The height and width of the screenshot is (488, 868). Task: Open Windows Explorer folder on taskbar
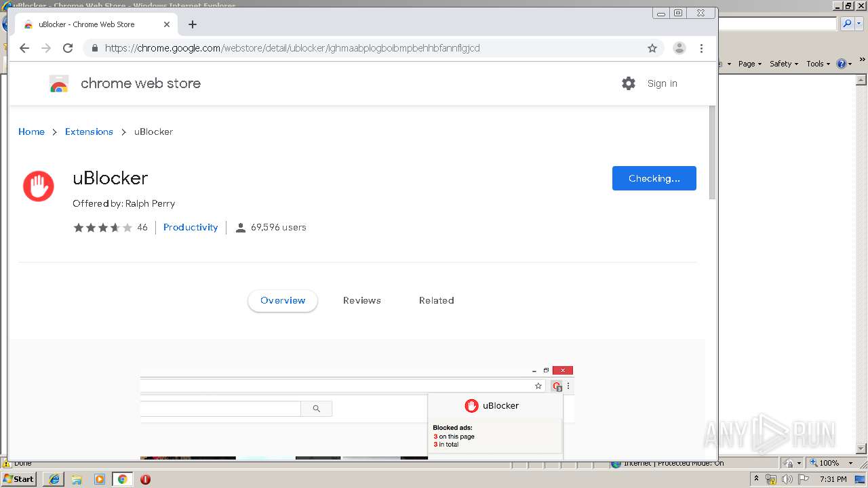pos(77,479)
